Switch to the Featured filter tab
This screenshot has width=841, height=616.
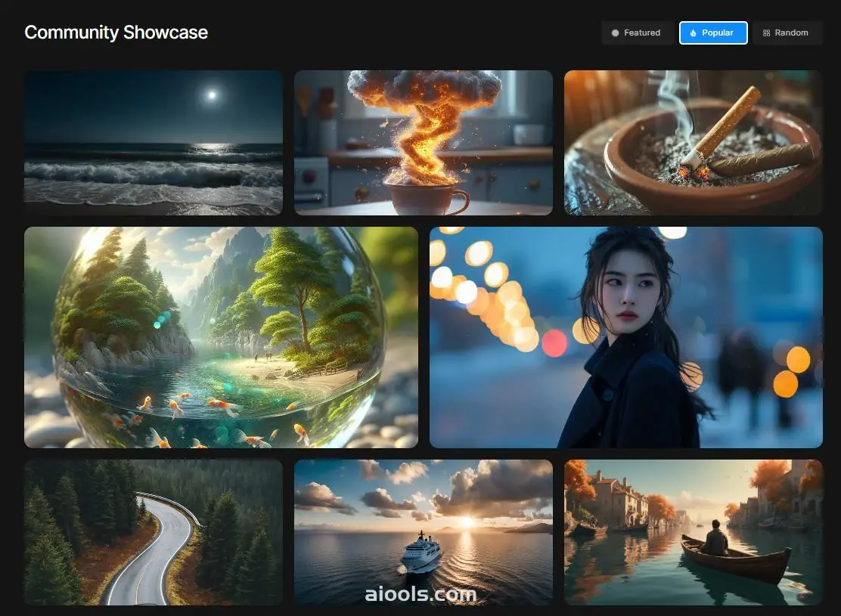point(637,33)
